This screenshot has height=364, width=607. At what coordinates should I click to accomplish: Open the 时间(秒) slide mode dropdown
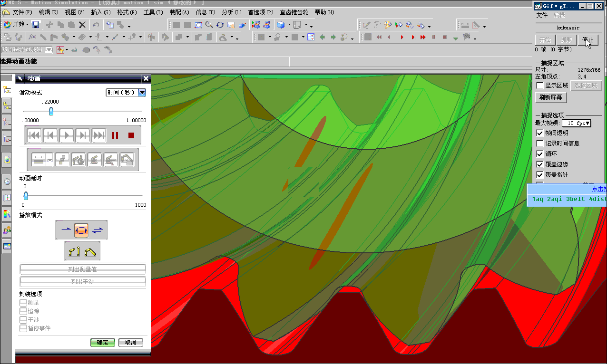tap(142, 93)
